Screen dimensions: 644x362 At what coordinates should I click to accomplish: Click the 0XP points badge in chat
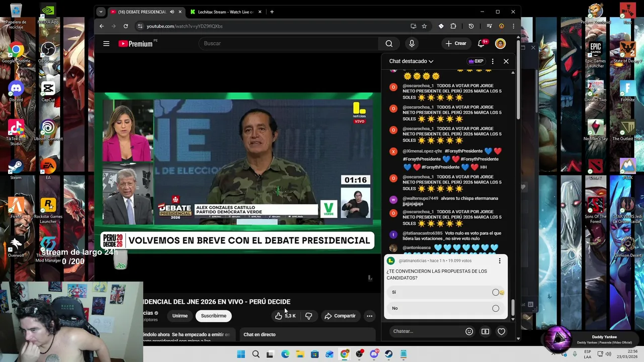coord(475,61)
